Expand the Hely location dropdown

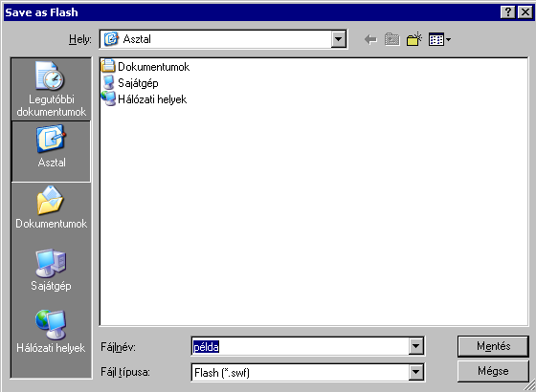[x=339, y=39]
